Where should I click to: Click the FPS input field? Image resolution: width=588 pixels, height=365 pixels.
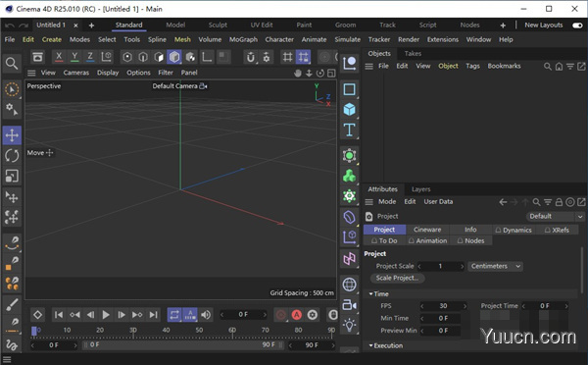(443, 306)
